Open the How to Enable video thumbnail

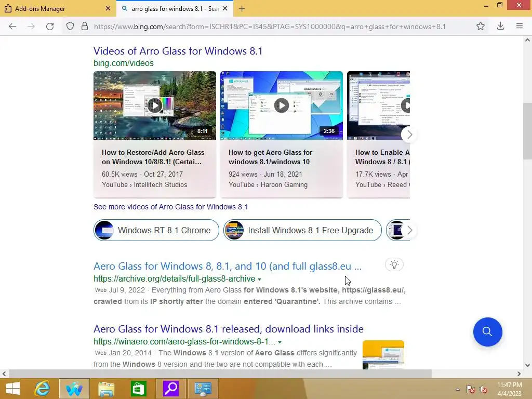coord(378,105)
